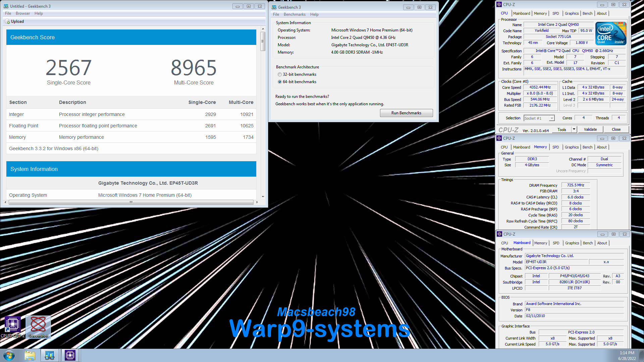Click the middle CPU-Z Memory window title icon
This screenshot has width=644, height=362.
pyautogui.click(x=499, y=138)
